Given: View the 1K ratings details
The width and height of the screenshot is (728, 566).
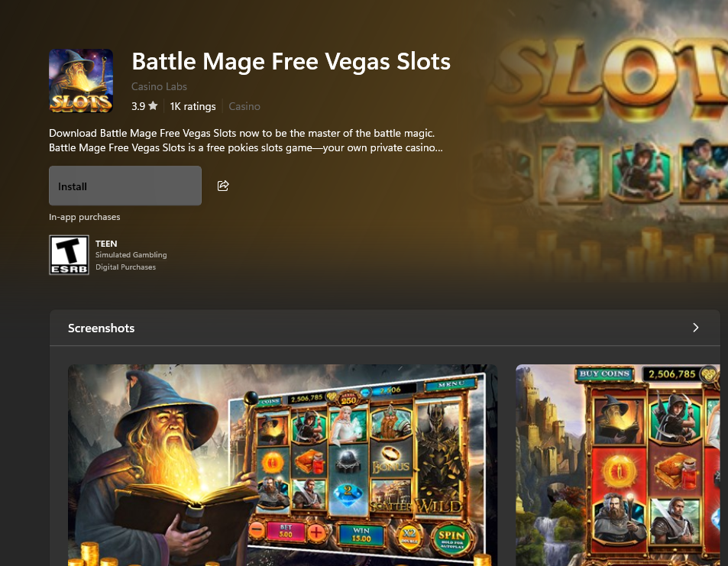Looking at the screenshot, I should coord(193,106).
